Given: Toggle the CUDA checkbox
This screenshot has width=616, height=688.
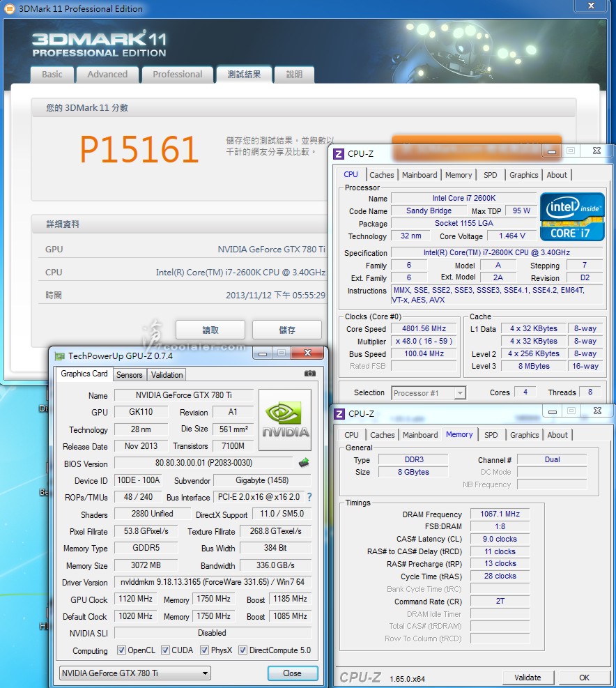Looking at the screenshot, I should coord(165,650).
